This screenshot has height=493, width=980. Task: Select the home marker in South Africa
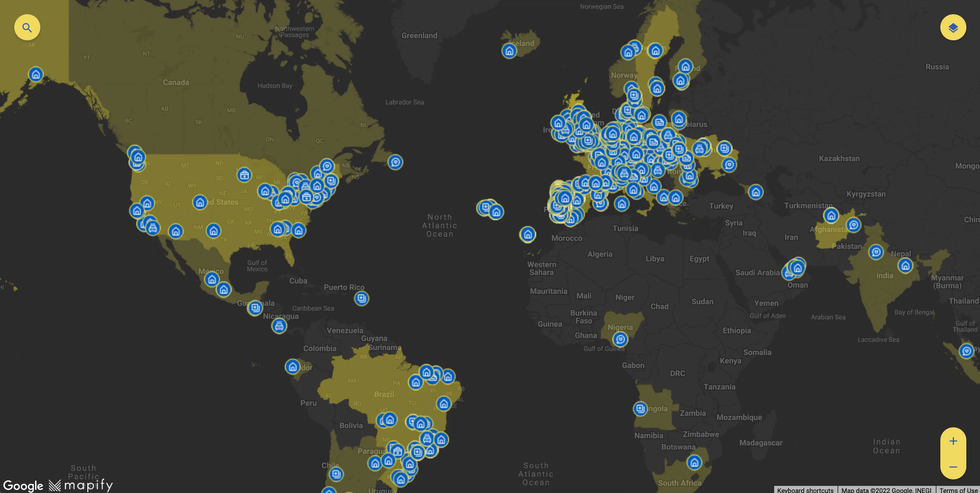[x=694, y=463]
